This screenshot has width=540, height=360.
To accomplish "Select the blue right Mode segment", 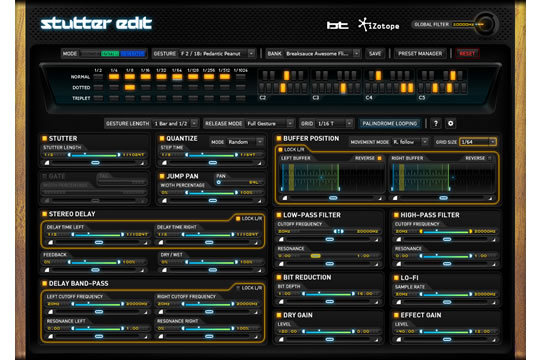I will click(133, 54).
